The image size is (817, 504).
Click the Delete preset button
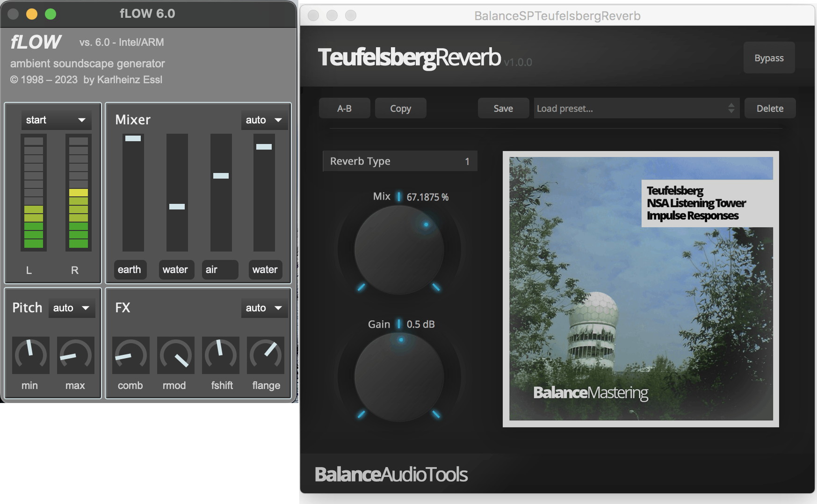770,108
